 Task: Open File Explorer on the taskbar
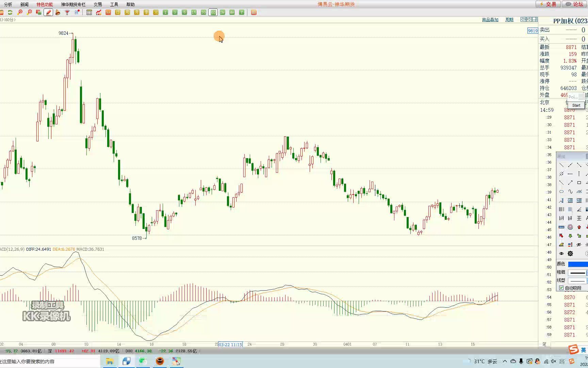click(110, 361)
